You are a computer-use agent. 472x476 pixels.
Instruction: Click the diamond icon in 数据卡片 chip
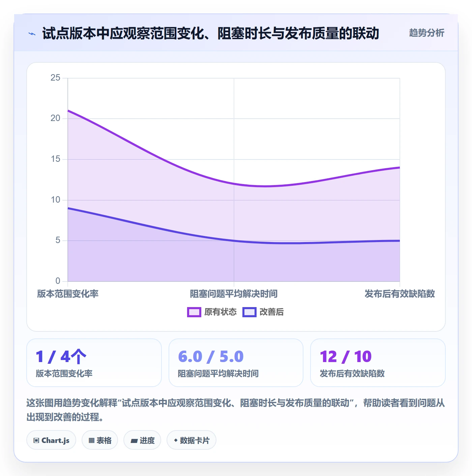(176, 440)
